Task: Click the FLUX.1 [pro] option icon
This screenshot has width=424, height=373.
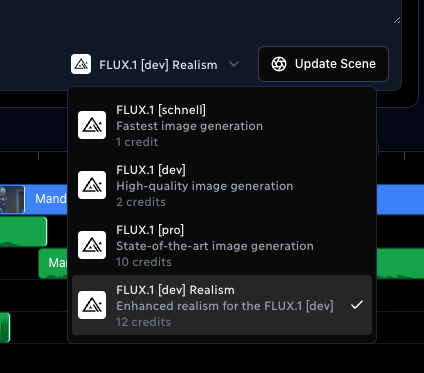Action: 92,245
